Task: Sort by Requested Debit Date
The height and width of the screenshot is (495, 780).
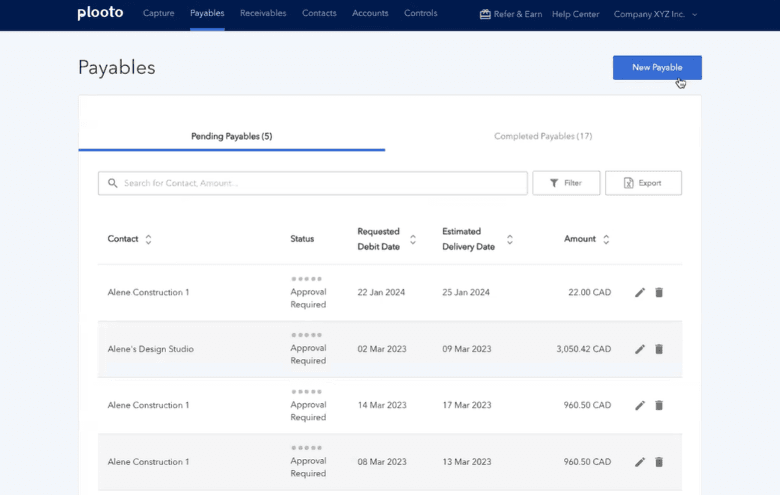Action: (x=413, y=239)
